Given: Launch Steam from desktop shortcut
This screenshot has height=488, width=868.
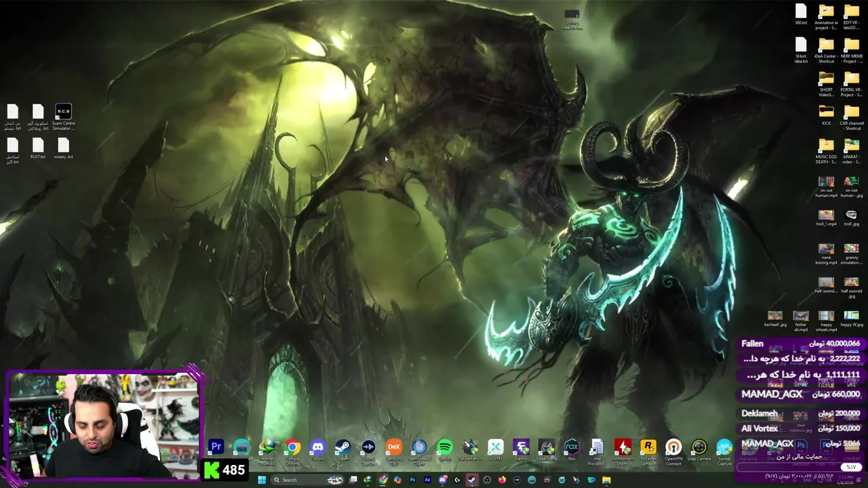Looking at the screenshot, I should pyautogui.click(x=343, y=450).
